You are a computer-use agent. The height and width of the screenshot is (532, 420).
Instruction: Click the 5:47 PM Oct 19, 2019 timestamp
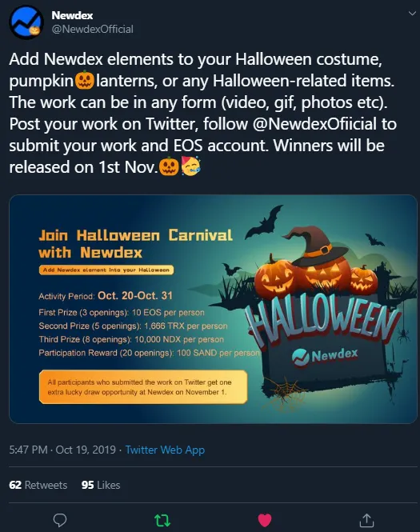pos(62,450)
